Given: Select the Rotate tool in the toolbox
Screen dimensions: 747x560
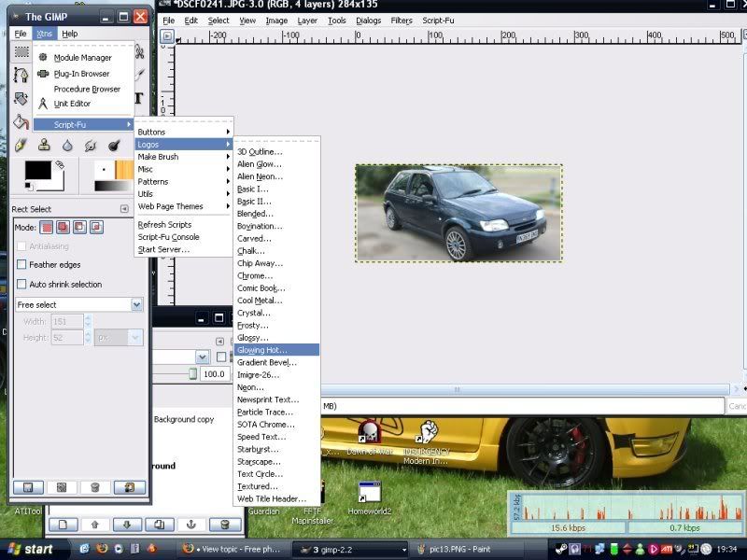Looking at the screenshot, I should (21, 99).
